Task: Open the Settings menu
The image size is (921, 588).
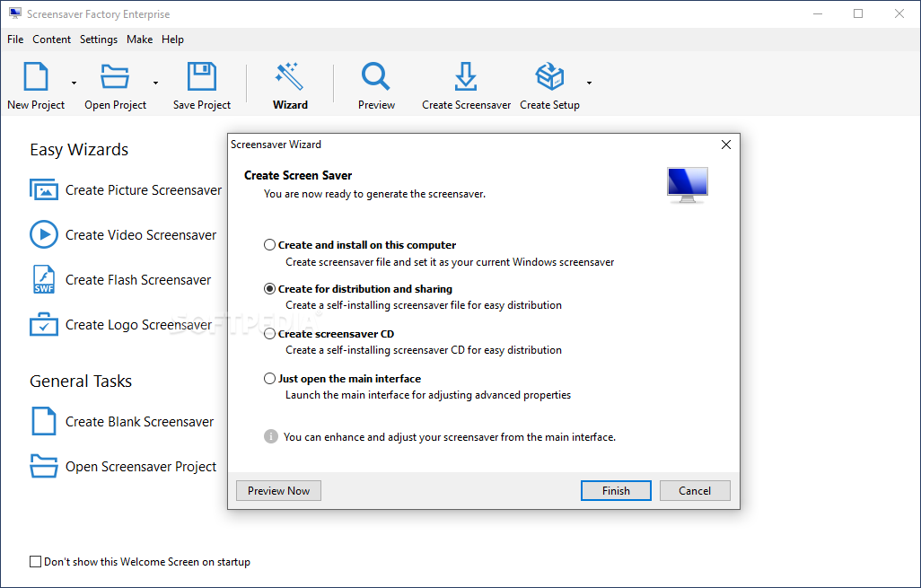Action: tap(99, 39)
